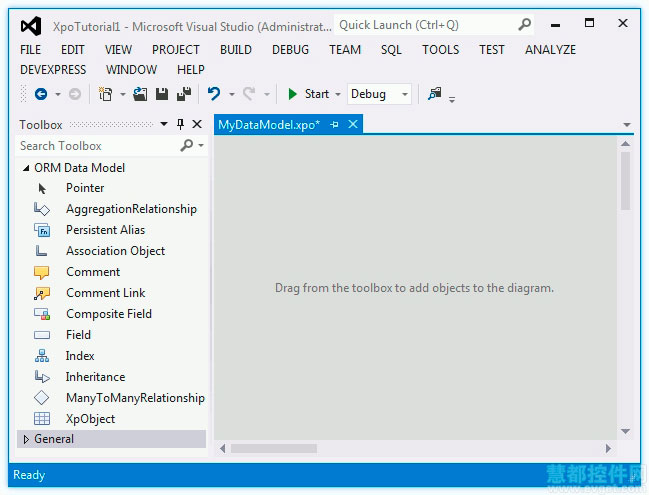Open the DEVEXPRESS menu
Screen dimensions: 649x495
tap(53, 70)
